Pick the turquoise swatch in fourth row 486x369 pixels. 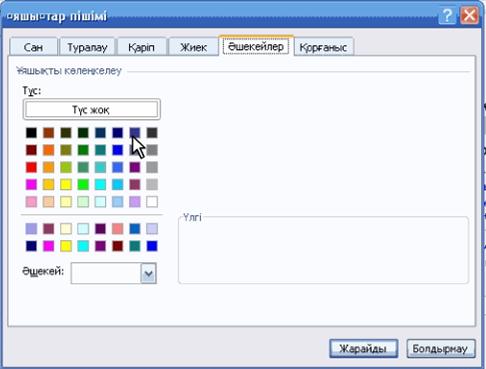point(100,184)
